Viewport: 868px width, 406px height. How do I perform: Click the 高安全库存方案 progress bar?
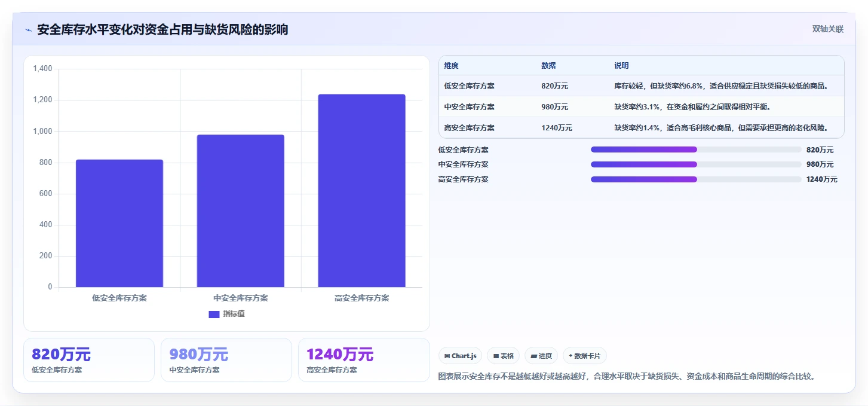(696, 179)
